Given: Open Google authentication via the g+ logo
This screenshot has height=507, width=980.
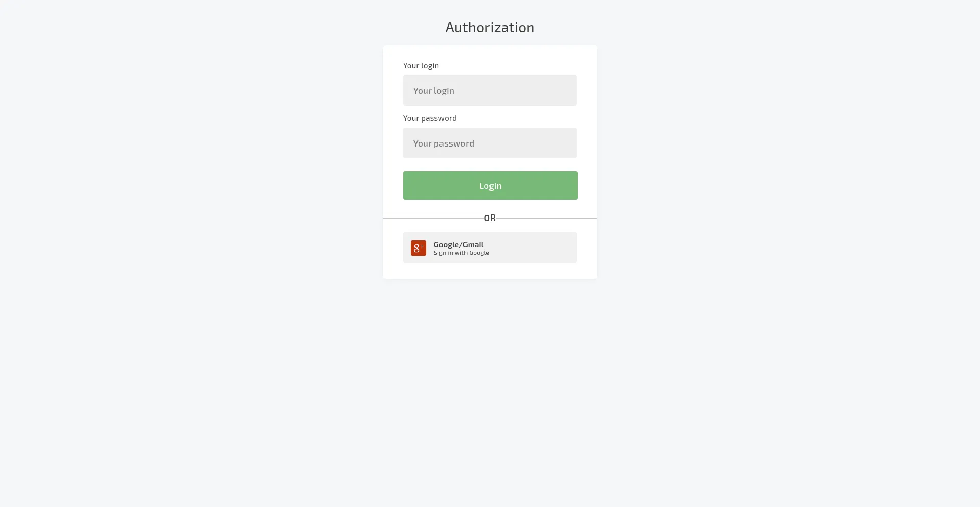Looking at the screenshot, I should tap(419, 248).
